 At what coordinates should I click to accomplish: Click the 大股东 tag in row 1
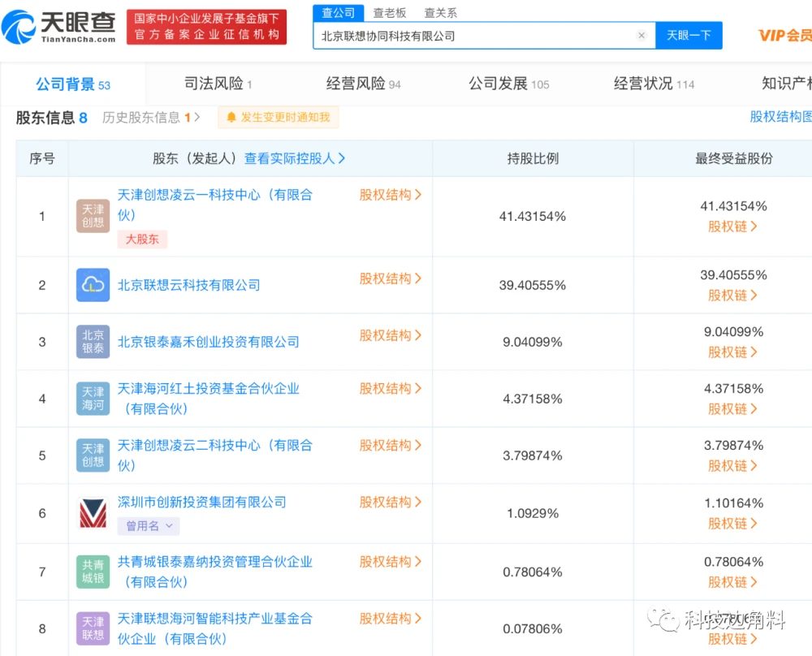(142, 240)
